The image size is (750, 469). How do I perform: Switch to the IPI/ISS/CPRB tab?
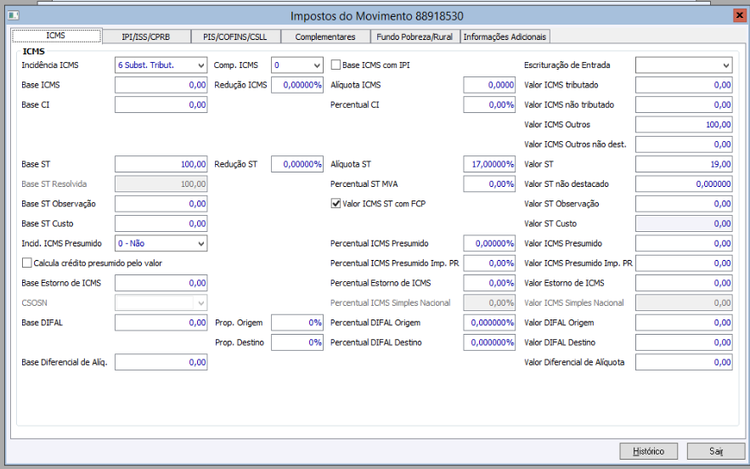click(146, 37)
